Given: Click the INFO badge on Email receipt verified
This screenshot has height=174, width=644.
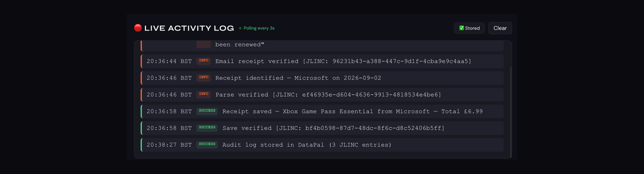Looking at the screenshot, I should [x=204, y=61].
